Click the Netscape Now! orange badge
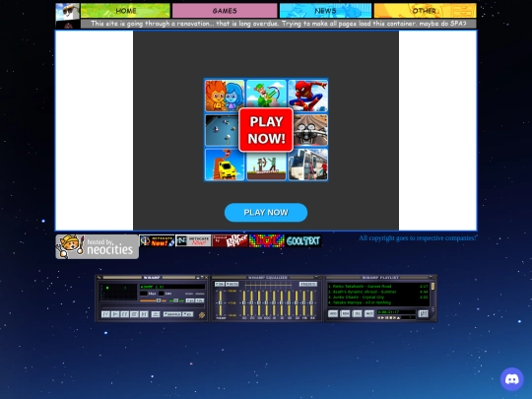 coord(157,241)
